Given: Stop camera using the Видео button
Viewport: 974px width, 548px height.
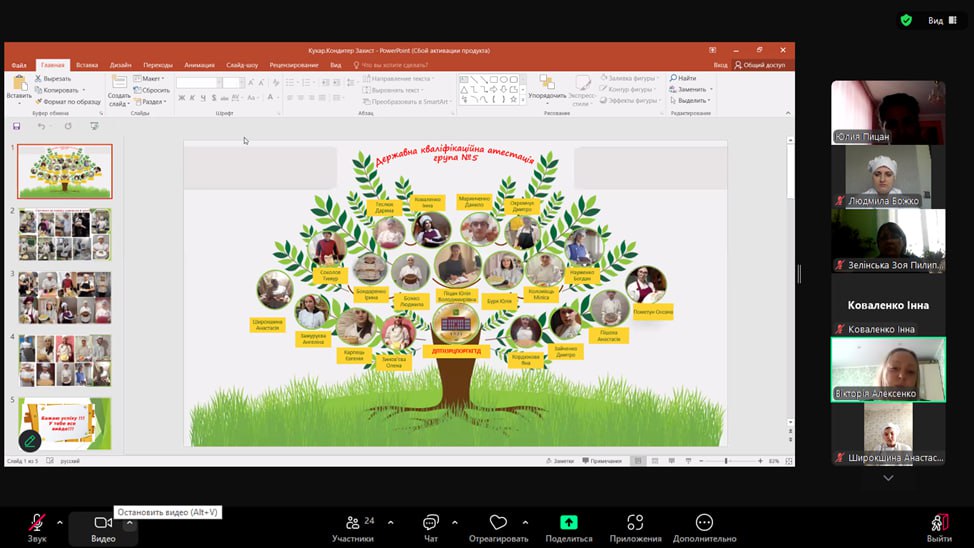Looking at the screenshot, I should [x=103, y=523].
